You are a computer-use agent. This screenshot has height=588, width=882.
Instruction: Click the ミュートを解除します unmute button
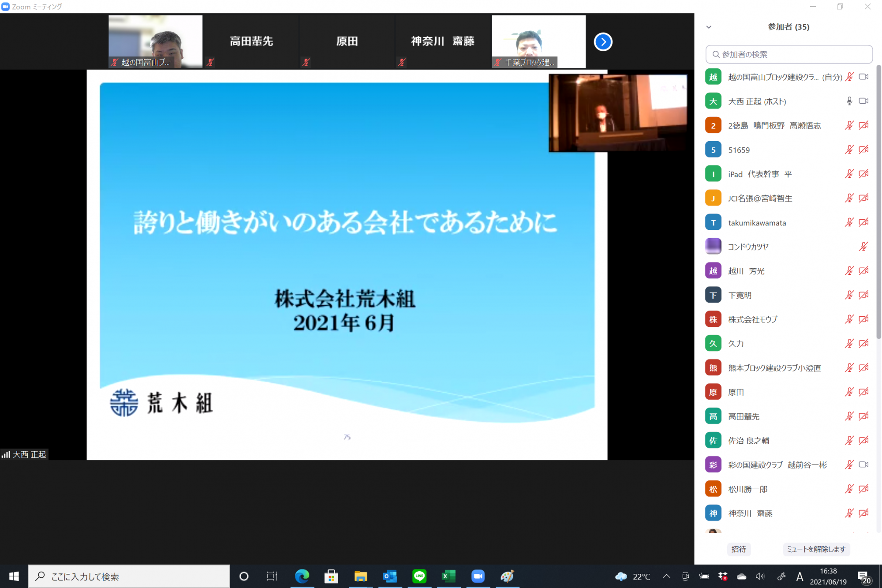pyautogui.click(x=816, y=549)
